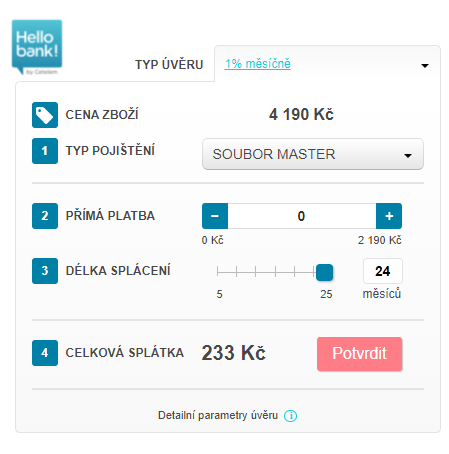449x454 pixels.
Task: Click the step 4 number badge
Action: pos(45,353)
